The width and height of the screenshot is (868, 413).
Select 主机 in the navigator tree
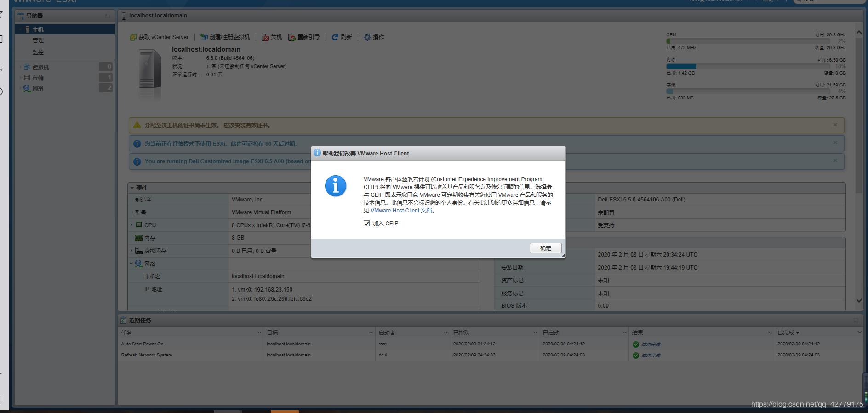tap(65, 29)
